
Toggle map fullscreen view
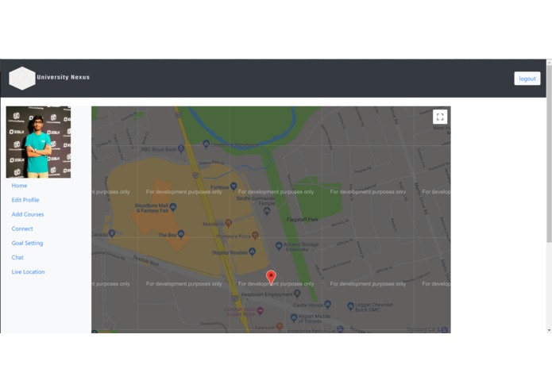click(x=440, y=117)
